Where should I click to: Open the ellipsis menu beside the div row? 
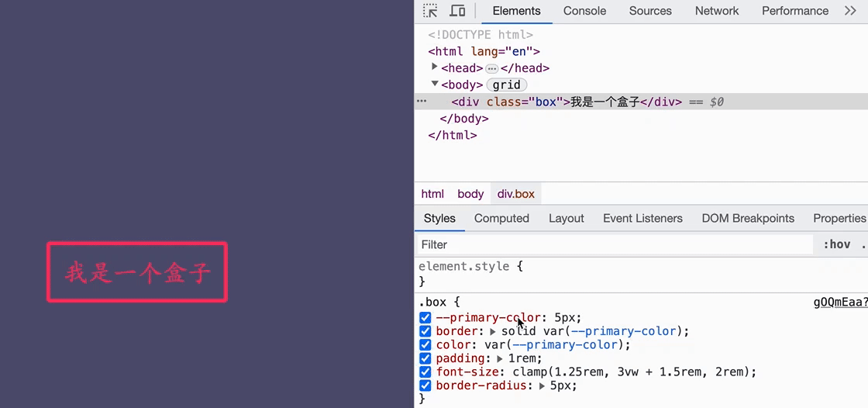(422, 102)
